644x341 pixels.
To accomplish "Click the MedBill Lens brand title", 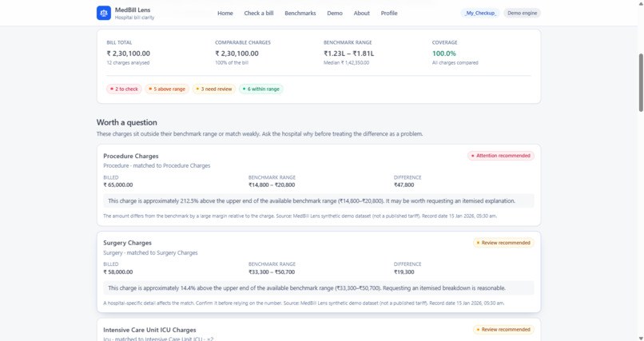I will [133, 10].
